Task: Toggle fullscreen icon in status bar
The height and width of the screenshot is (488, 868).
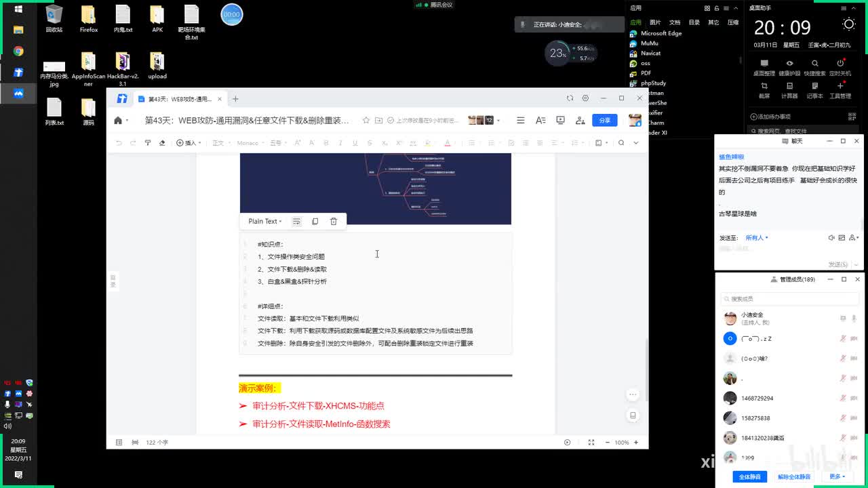Action: (591, 443)
